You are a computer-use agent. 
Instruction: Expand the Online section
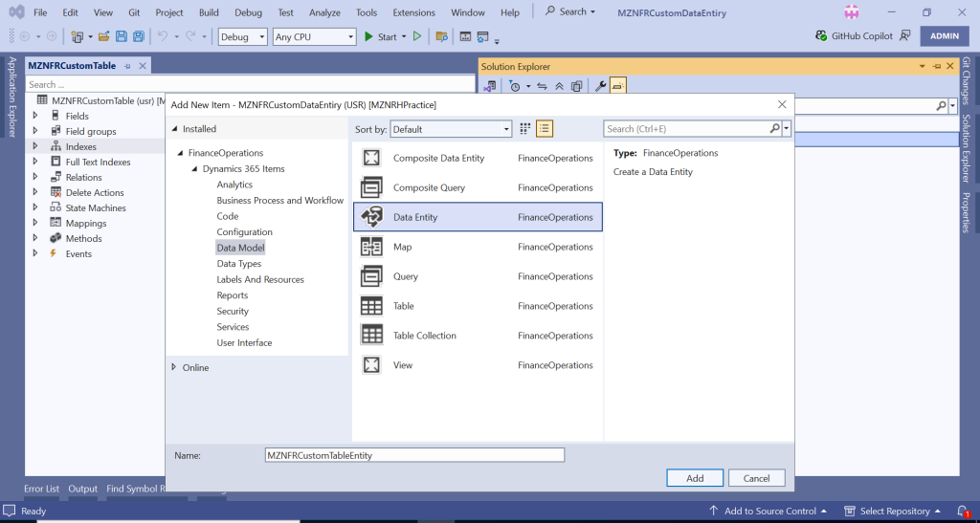click(174, 367)
